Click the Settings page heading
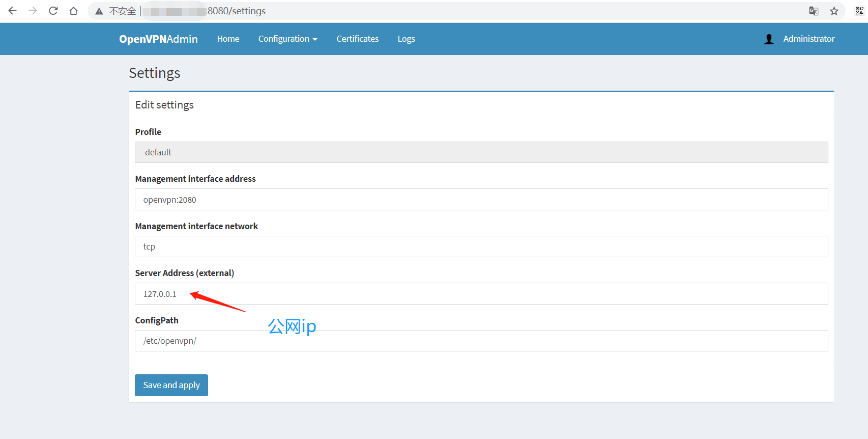The image size is (868, 439). tap(155, 73)
